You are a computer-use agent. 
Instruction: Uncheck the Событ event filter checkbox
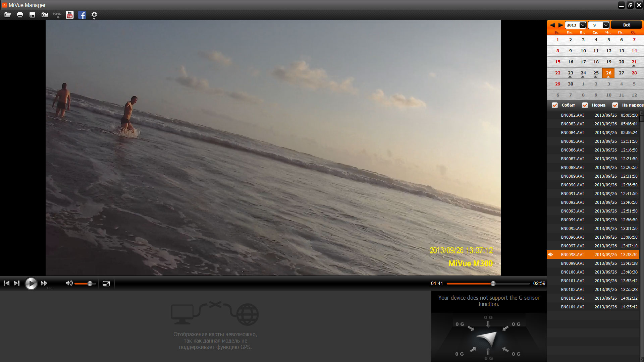pos(555,105)
